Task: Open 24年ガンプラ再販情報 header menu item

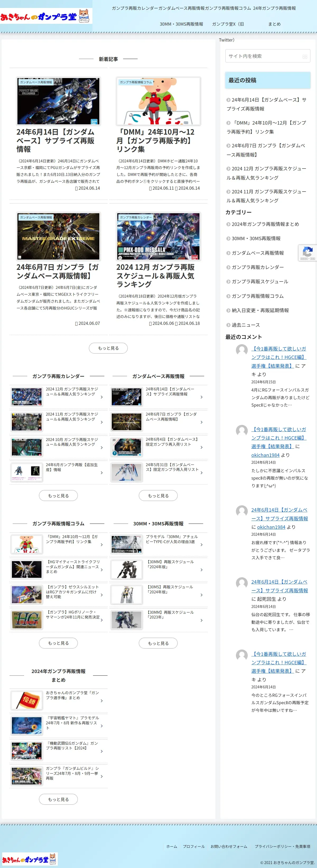Action: coord(274,8)
